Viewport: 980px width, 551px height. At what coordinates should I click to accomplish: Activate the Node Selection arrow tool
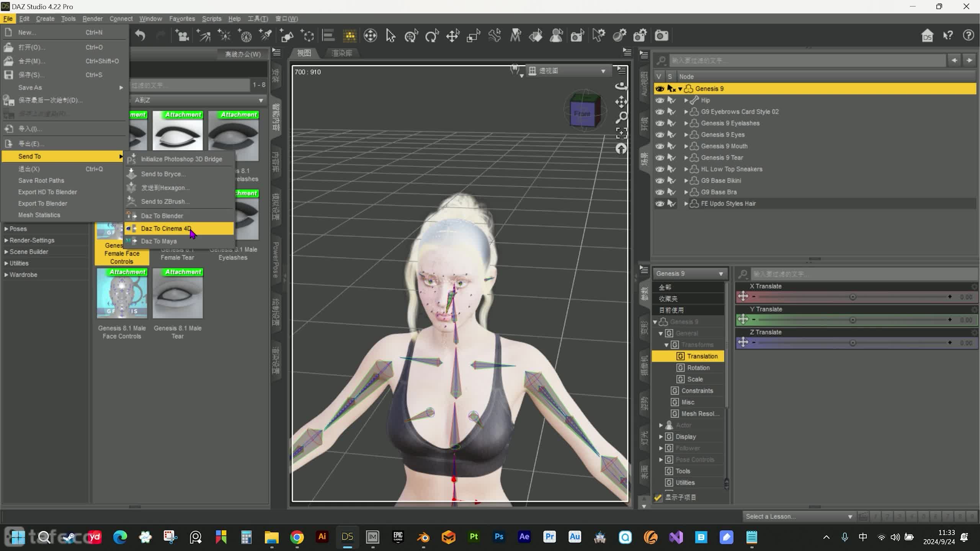click(390, 36)
